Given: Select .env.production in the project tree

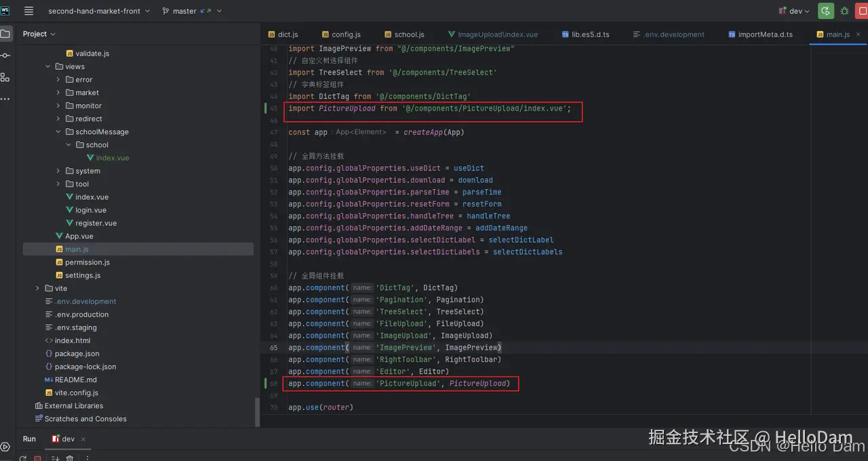Looking at the screenshot, I should (x=82, y=314).
